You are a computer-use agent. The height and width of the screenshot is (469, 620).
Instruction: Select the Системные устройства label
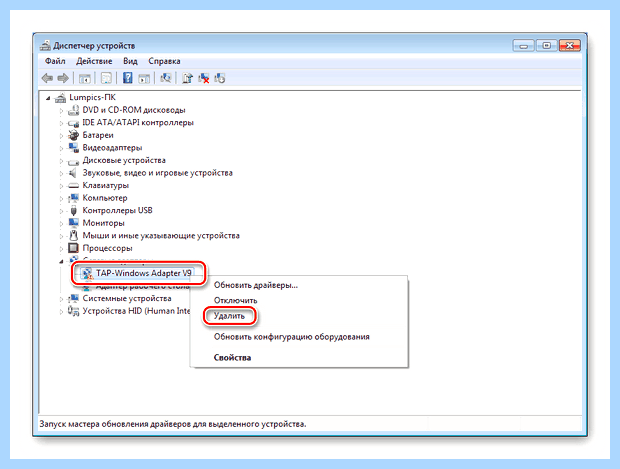(127, 299)
